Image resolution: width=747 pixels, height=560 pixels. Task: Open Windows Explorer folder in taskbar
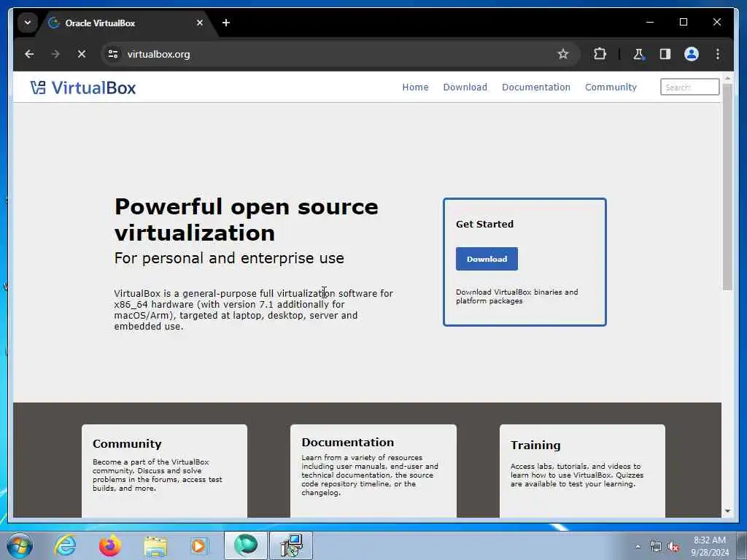coord(155,545)
